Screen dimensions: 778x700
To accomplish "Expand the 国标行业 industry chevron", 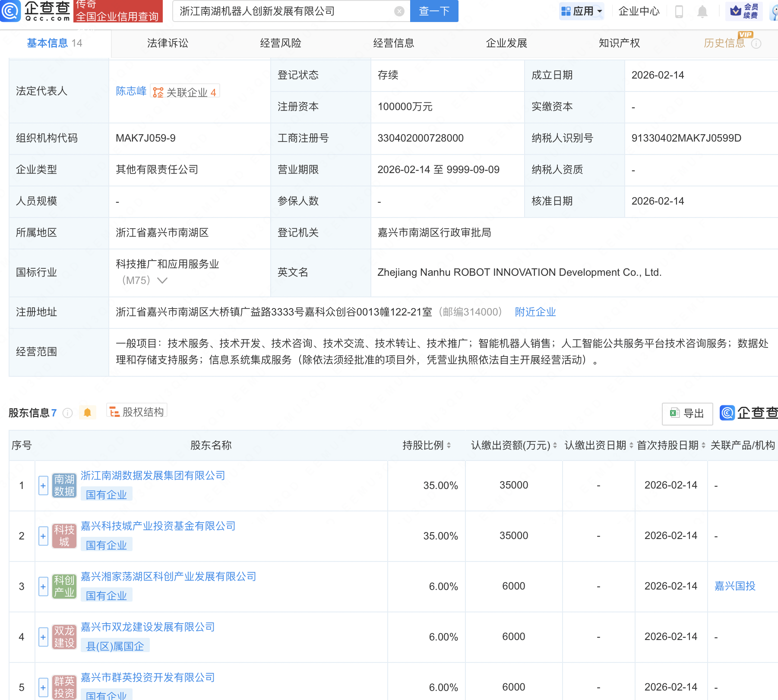I will pyautogui.click(x=162, y=281).
